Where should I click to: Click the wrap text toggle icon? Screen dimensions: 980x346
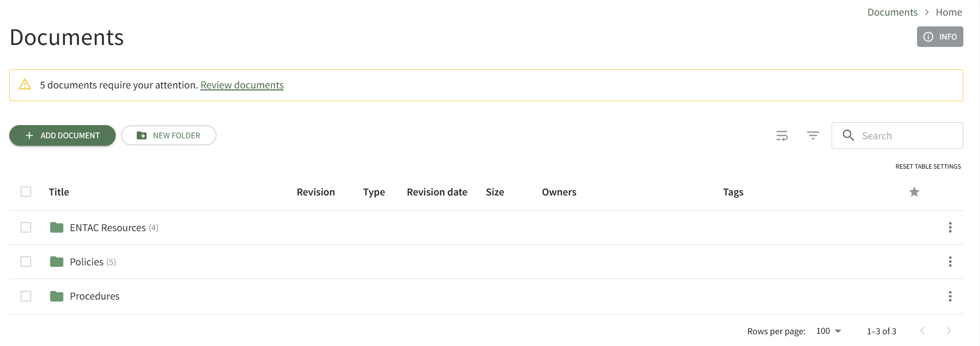[x=782, y=135]
